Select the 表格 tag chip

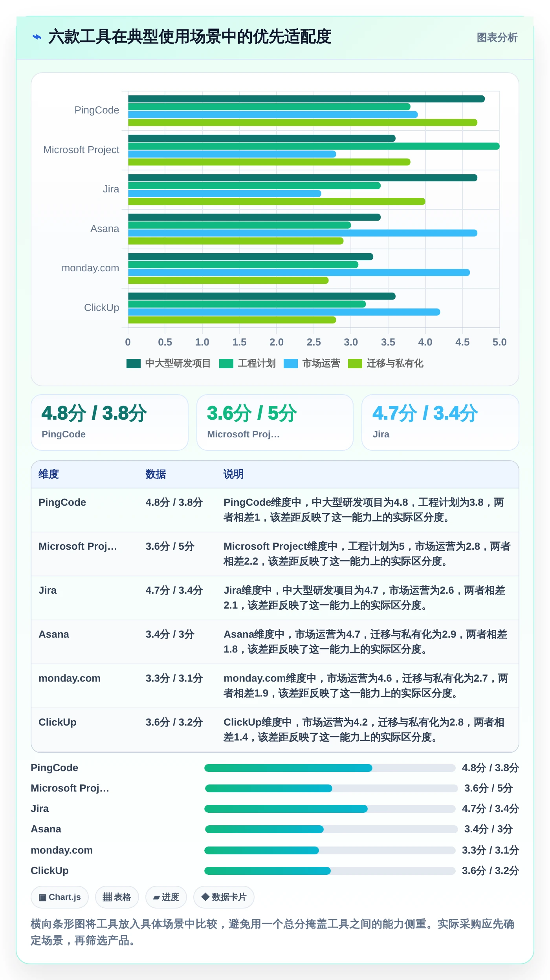click(x=117, y=897)
